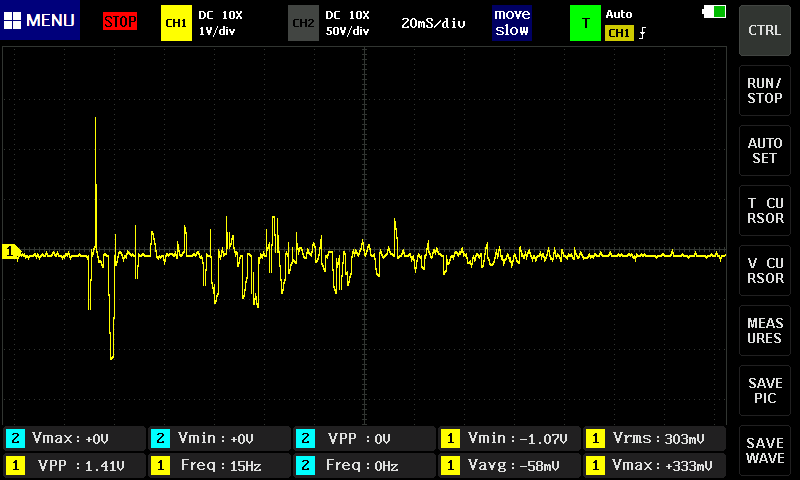Click the red STOP status indicator

(120, 22)
